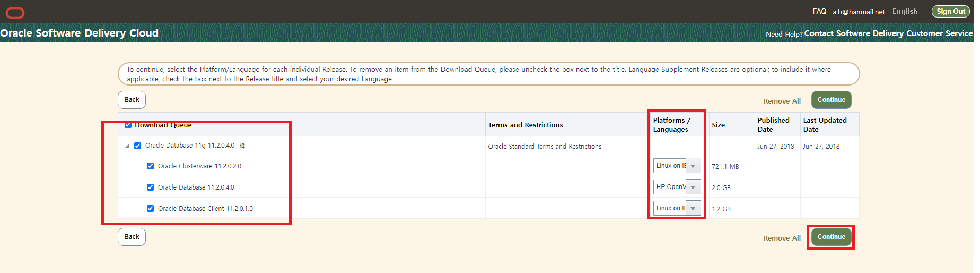This screenshot has width=980, height=273.
Task: Click the Oracle logo icon
Action: [x=15, y=13]
